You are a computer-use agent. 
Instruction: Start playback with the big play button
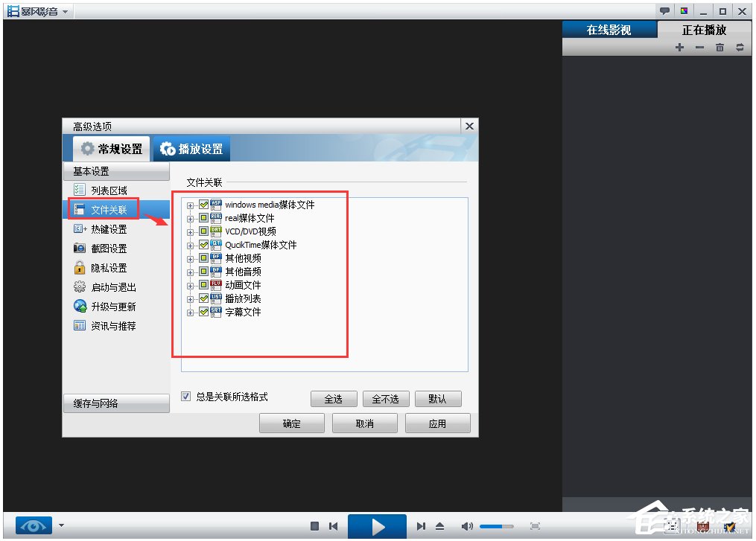pyautogui.click(x=377, y=527)
